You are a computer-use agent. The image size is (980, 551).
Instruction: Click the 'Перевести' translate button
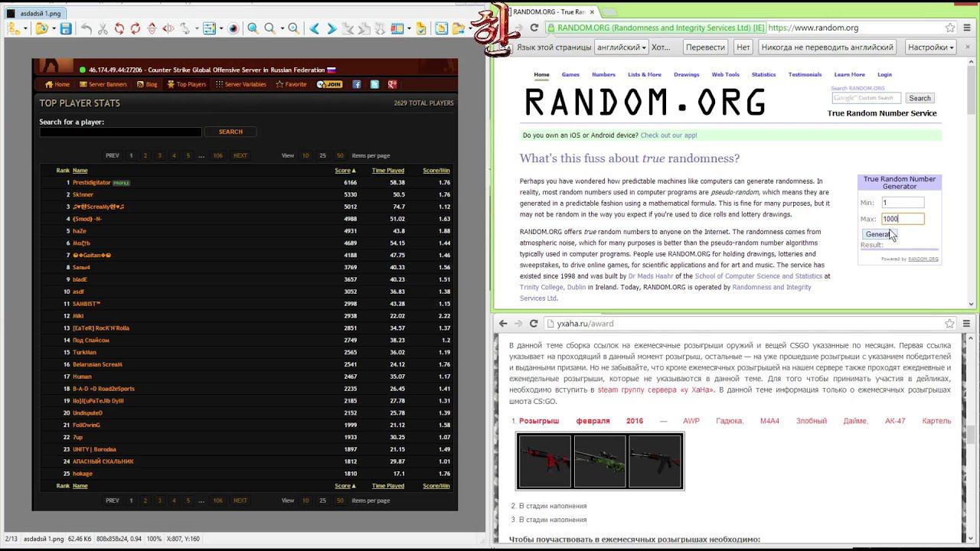point(705,47)
